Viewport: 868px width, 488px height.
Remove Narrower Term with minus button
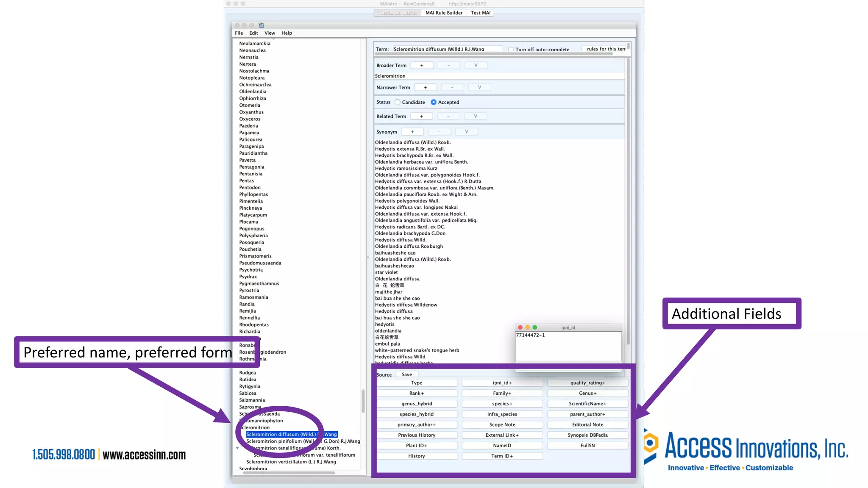click(x=452, y=87)
